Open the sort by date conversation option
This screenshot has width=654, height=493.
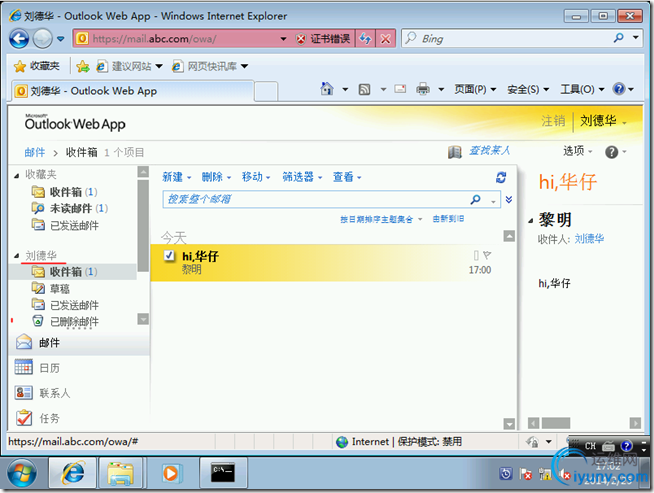pos(381,219)
